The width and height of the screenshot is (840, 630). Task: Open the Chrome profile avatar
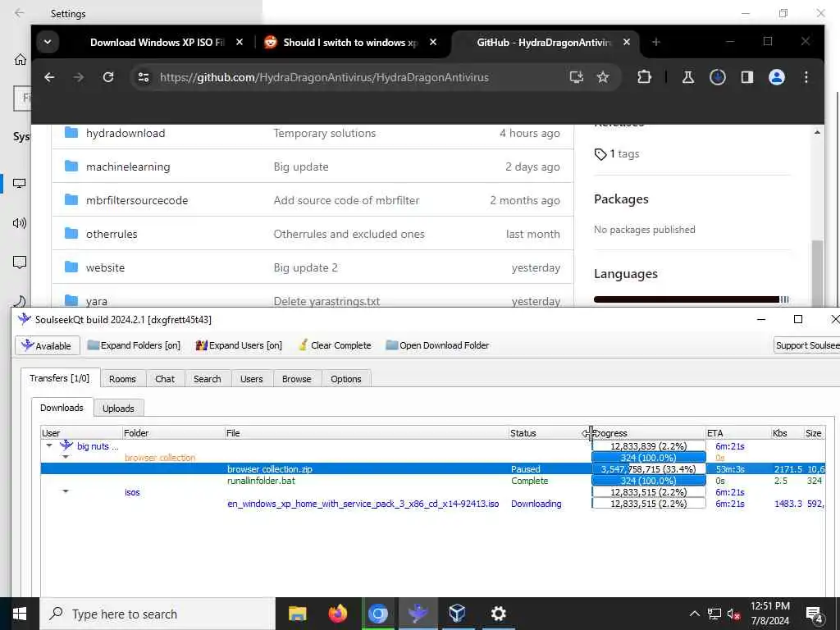tap(777, 78)
